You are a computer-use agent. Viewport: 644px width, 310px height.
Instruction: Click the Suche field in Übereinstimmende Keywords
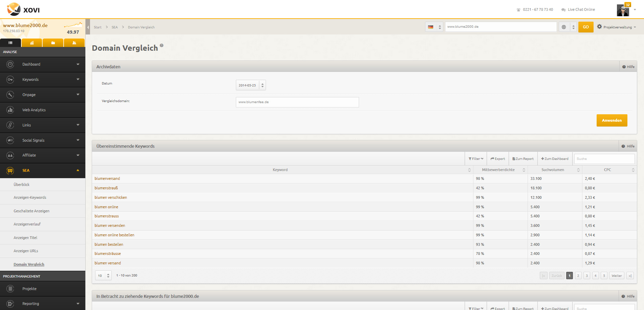click(x=604, y=159)
